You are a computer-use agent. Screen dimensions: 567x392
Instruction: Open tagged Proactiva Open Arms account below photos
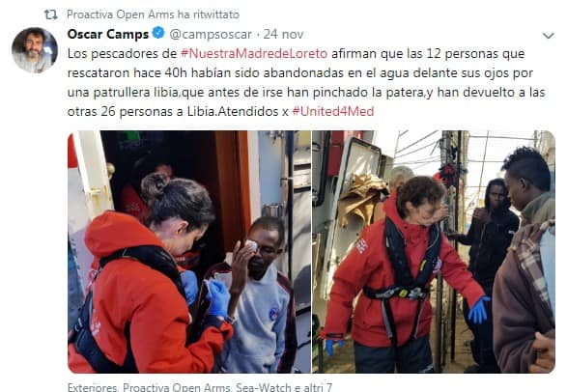[x=177, y=387]
